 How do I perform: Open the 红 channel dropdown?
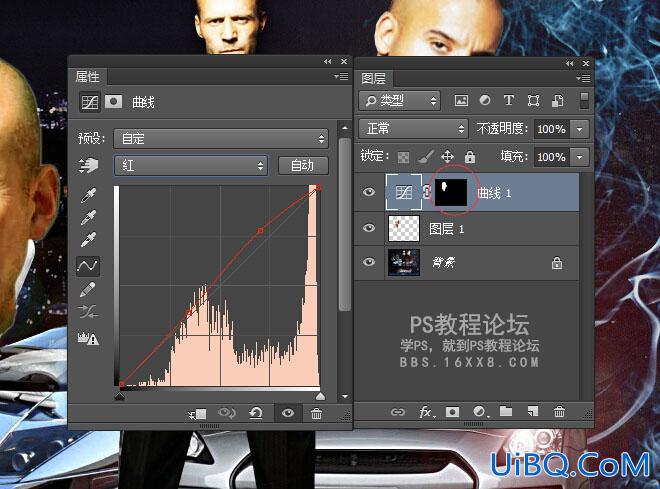coord(190,165)
